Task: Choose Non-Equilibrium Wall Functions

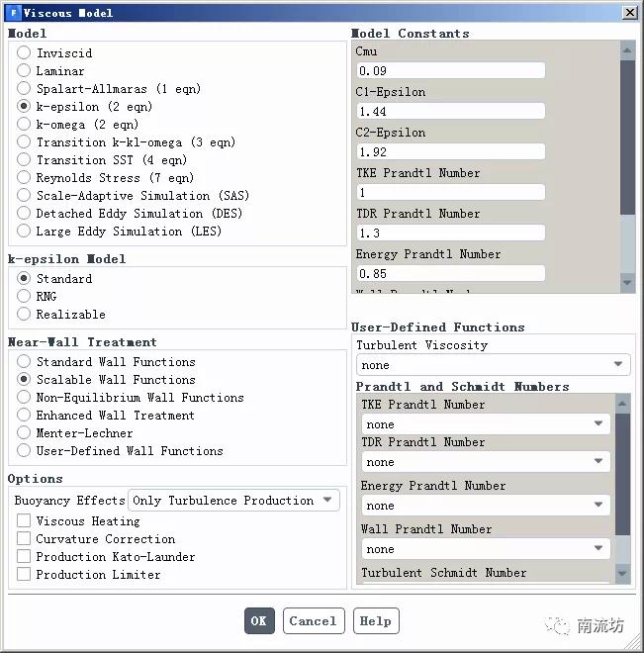Action: point(24,398)
